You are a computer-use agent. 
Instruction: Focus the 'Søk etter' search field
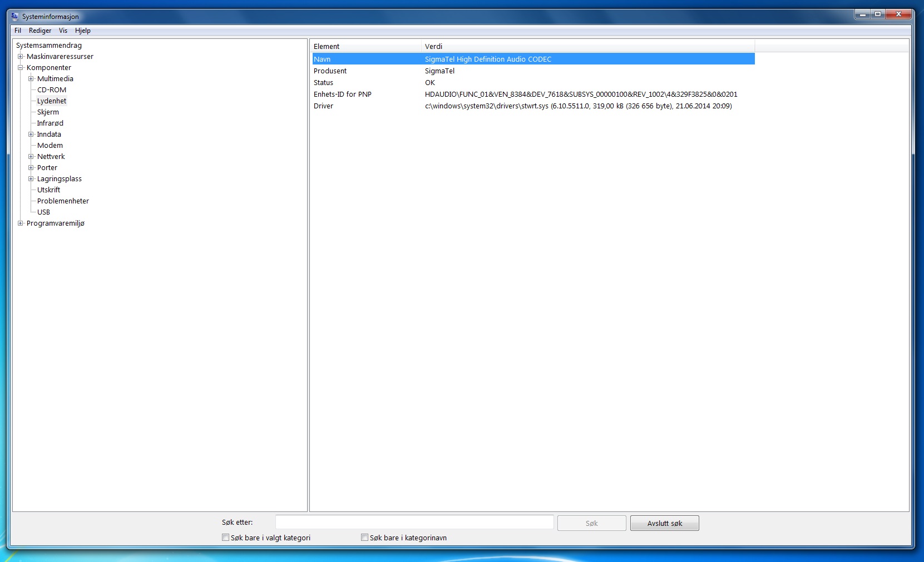pyautogui.click(x=414, y=522)
